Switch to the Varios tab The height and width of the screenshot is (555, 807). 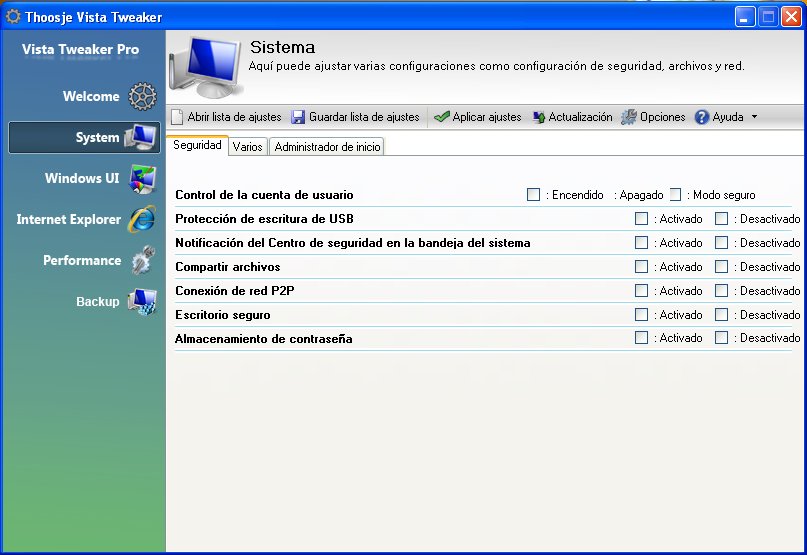248,147
